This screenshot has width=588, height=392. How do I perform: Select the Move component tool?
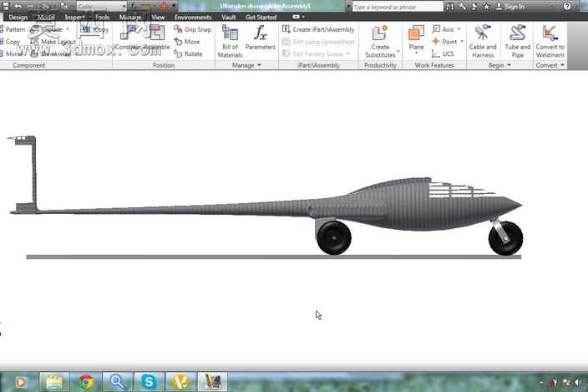[187, 42]
